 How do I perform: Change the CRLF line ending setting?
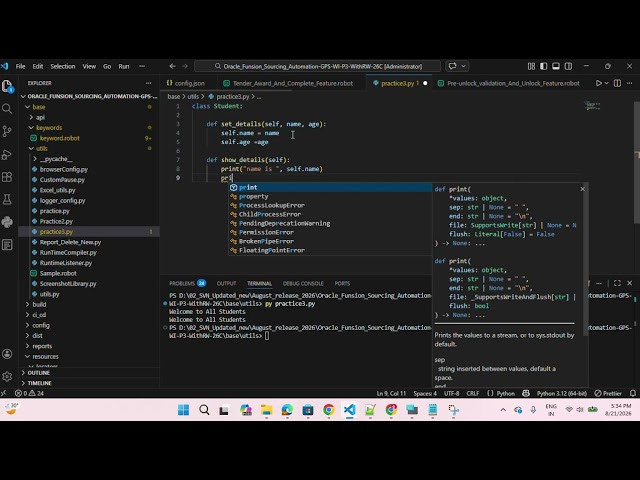473,393
